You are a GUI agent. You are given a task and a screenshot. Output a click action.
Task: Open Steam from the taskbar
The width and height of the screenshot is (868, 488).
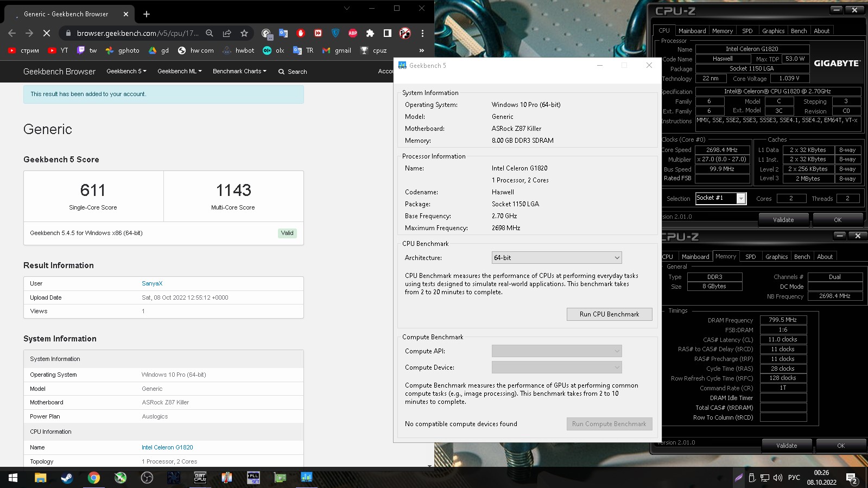coord(67,478)
